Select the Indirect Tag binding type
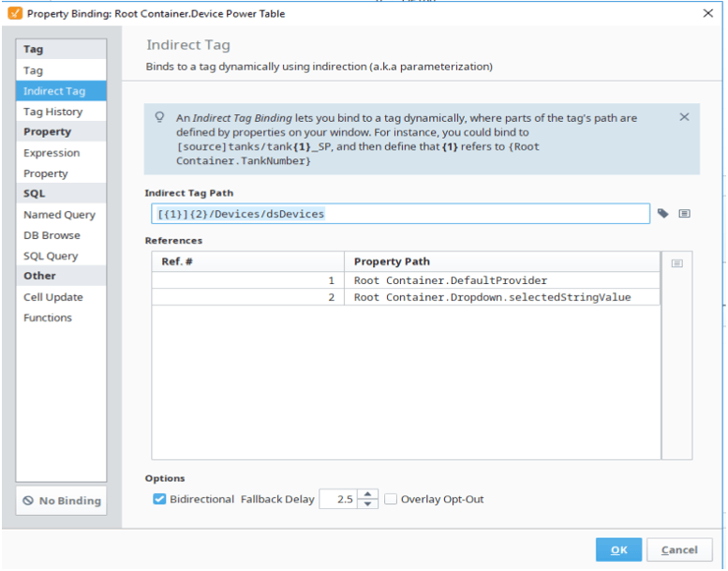Screen dimensions: 728x571 (x=61, y=91)
